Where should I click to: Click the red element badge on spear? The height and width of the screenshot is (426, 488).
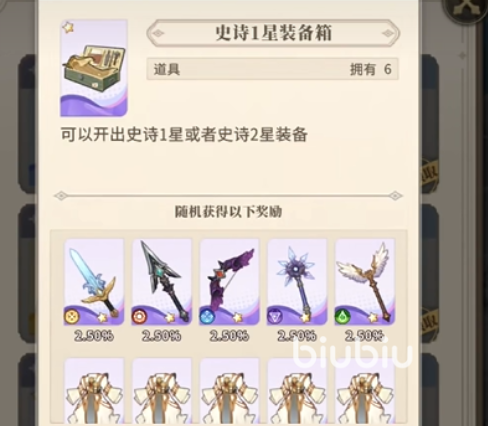pos(140,317)
